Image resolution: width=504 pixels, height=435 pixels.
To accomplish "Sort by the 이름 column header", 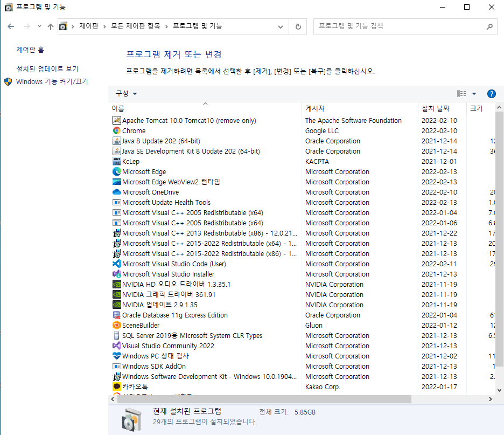I will (206, 108).
